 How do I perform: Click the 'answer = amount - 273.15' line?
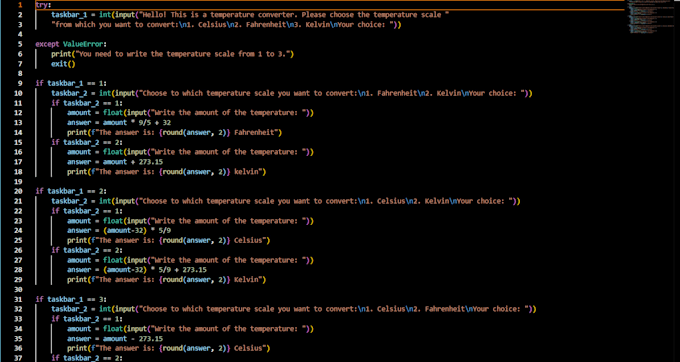115,339
